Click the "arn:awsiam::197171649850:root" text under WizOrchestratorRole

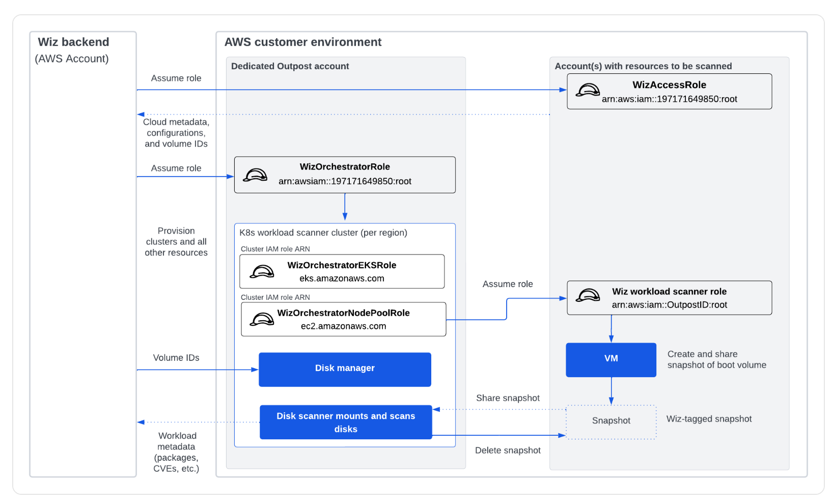(x=345, y=181)
